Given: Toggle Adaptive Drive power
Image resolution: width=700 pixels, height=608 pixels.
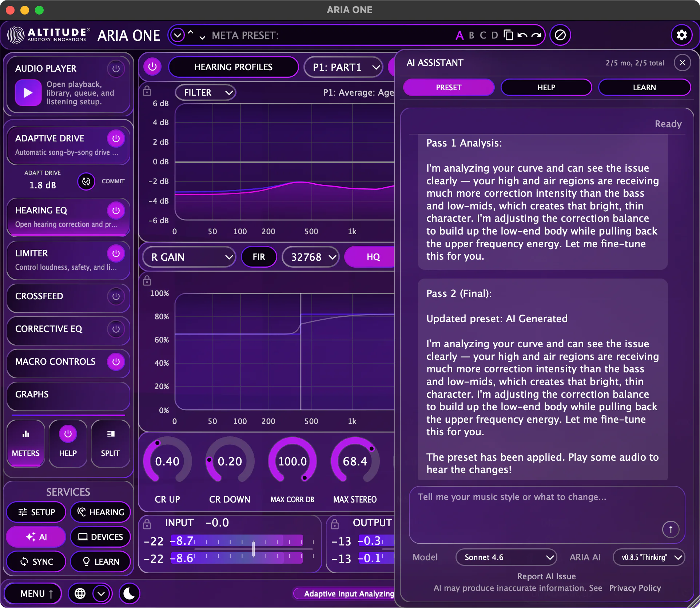Looking at the screenshot, I should pyautogui.click(x=116, y=138).
